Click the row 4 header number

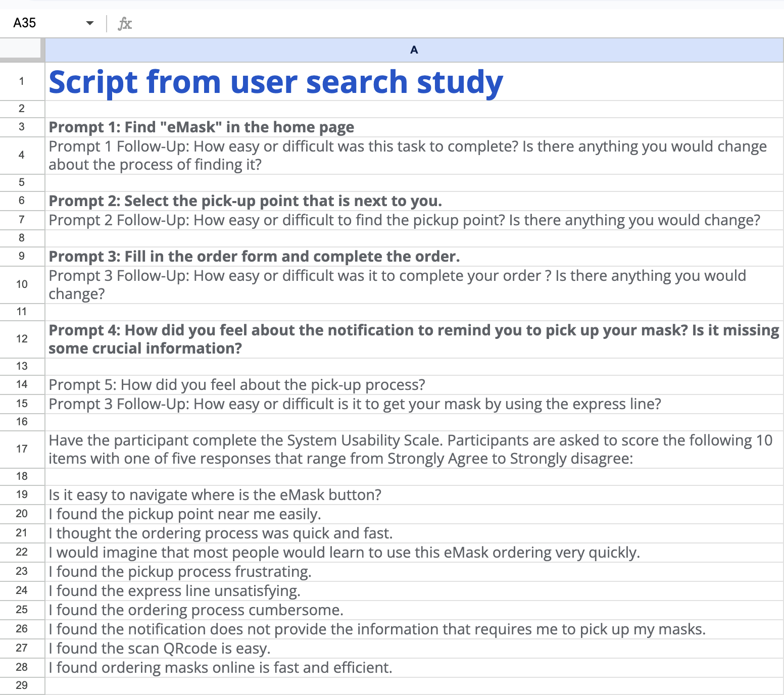22,155
